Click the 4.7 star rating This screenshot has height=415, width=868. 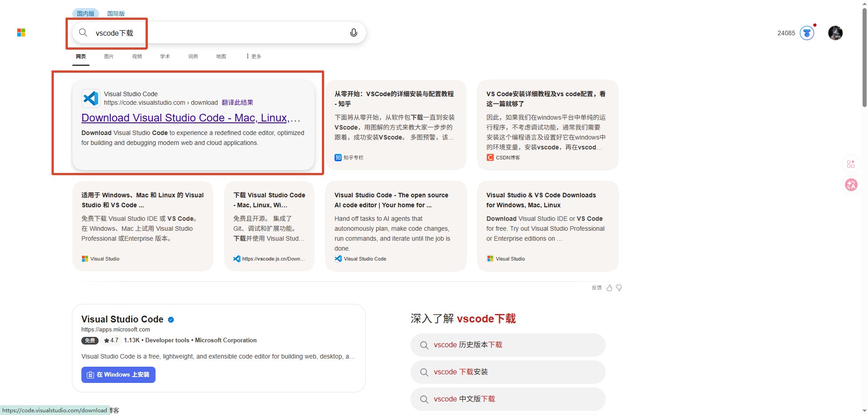(111, 340)
